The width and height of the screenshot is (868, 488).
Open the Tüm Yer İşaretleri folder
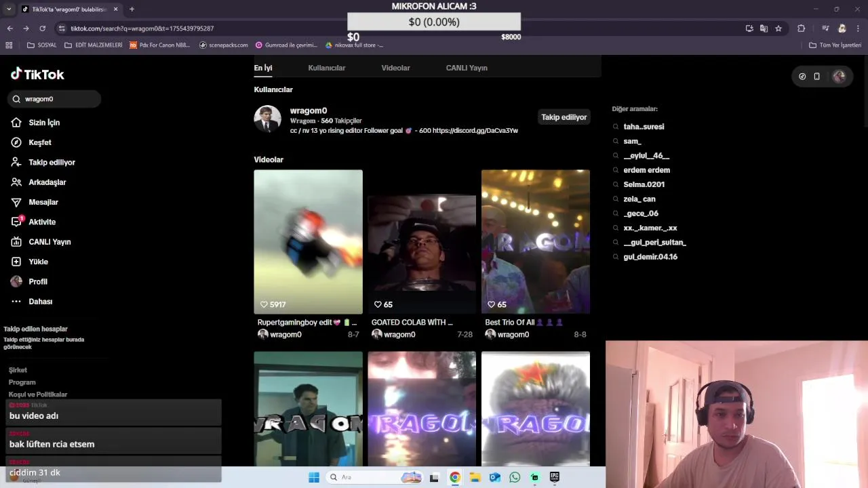point(835,45)
